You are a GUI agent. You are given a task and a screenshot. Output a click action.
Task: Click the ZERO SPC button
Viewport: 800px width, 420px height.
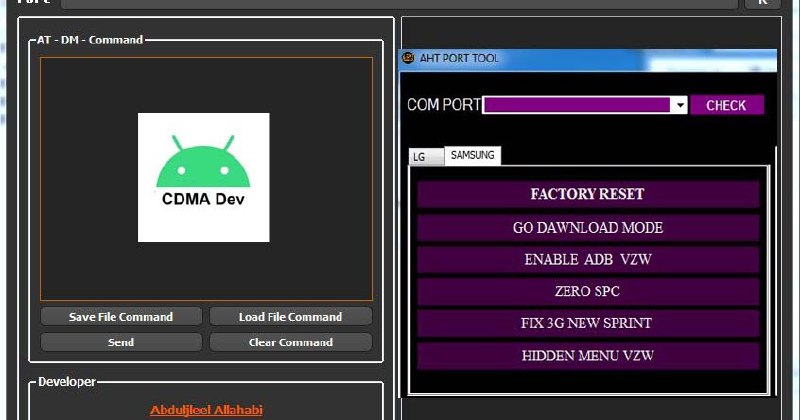588,291
